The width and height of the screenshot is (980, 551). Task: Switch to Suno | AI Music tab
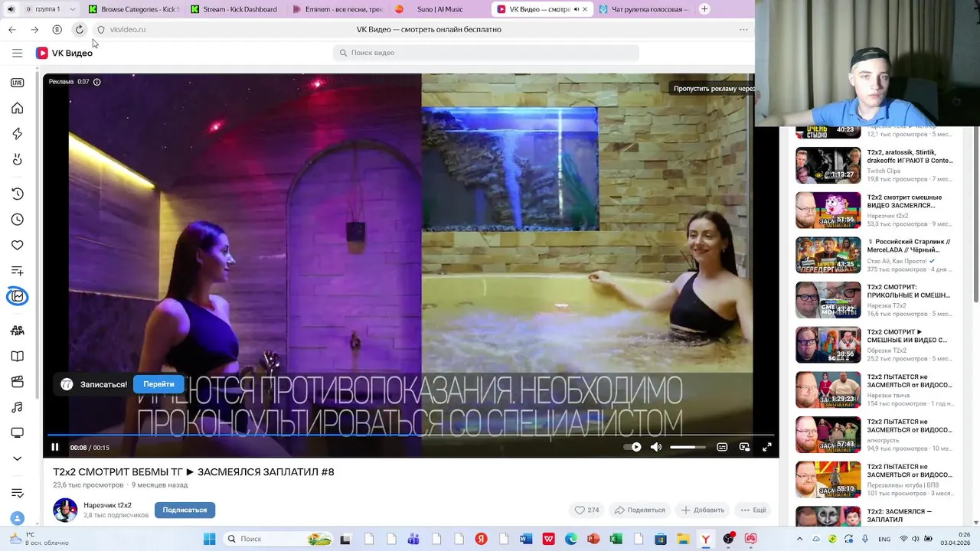tap(439, 9)
